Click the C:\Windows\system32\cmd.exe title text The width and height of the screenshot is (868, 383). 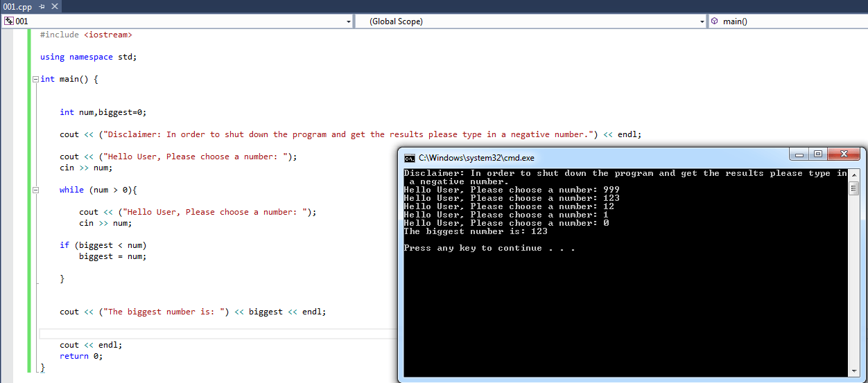tap(477, 158)
